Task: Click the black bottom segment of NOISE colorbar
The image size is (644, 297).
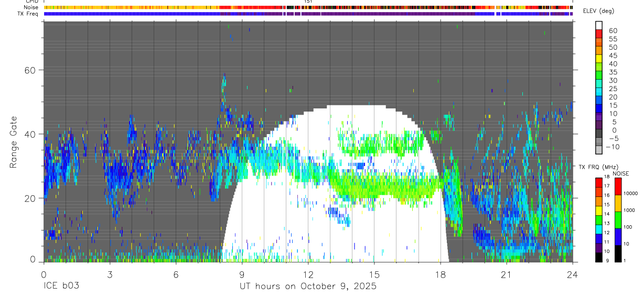Action: 618,254
